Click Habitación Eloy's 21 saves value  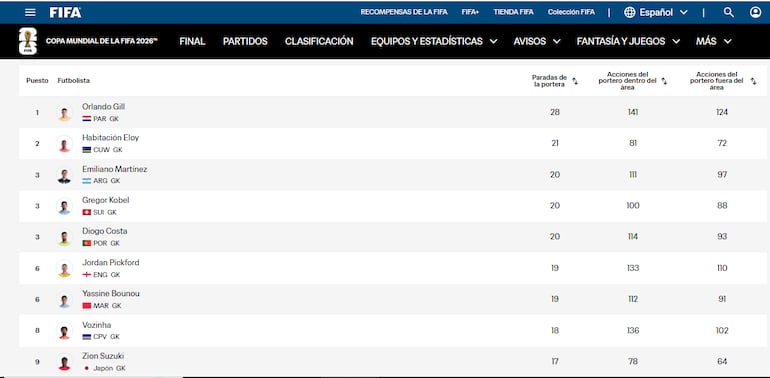tap(555, 143)
